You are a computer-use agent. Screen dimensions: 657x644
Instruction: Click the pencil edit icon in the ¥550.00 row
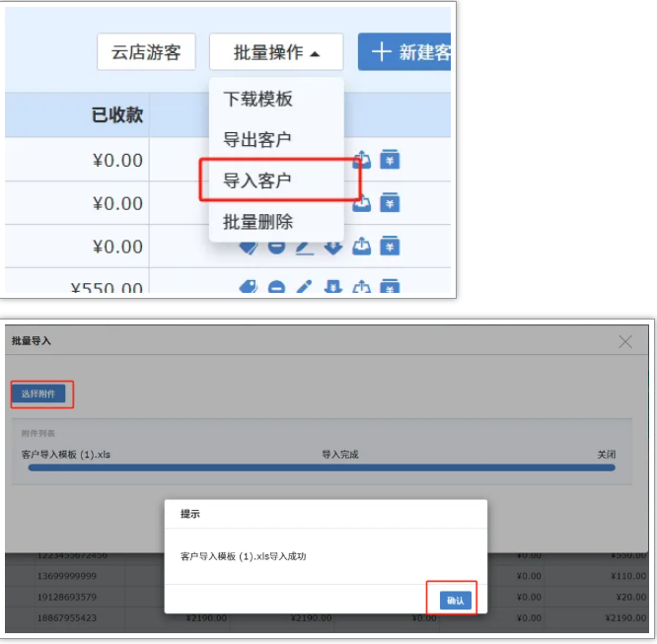[305, 287]
